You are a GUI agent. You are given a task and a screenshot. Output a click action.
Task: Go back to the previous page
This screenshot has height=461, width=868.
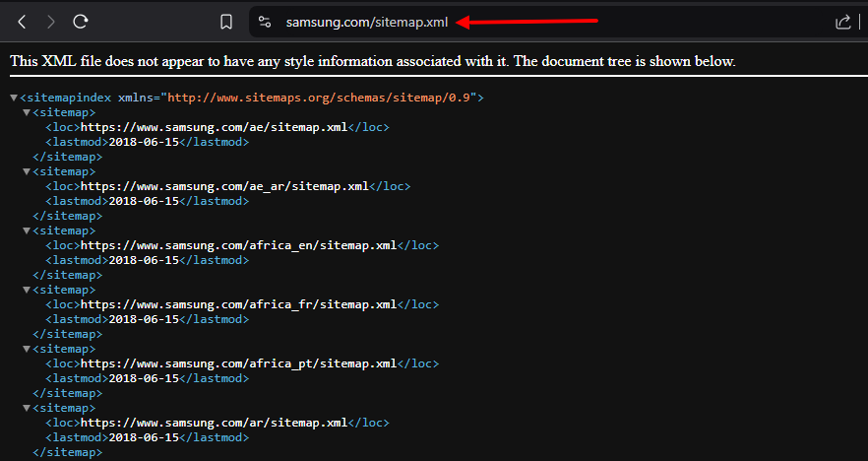pos(22,22)
